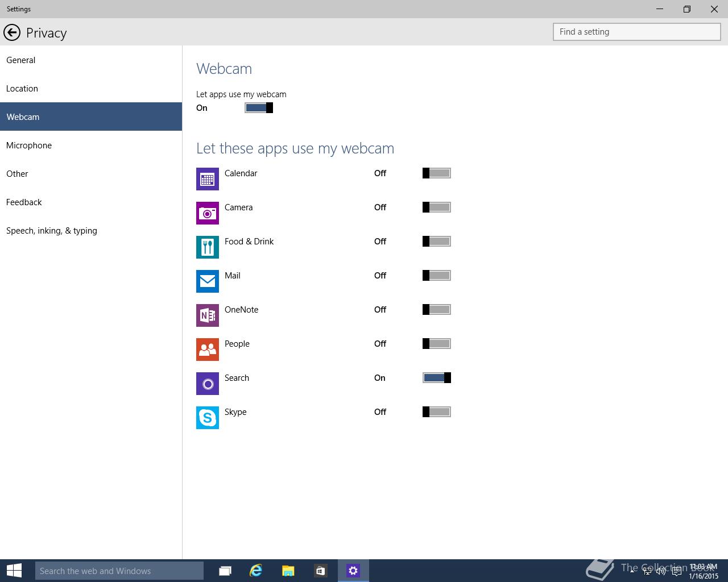Image resolution: width=728 pixels, height=582 pixels.
Task: Click the back arrow next to Privacy
Action: (12, 32)
